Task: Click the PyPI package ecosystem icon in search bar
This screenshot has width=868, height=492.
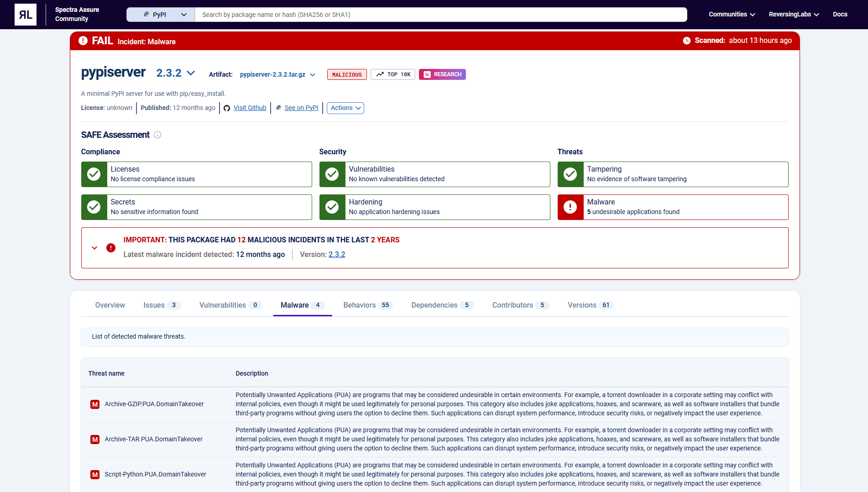Action: point(147,14)
